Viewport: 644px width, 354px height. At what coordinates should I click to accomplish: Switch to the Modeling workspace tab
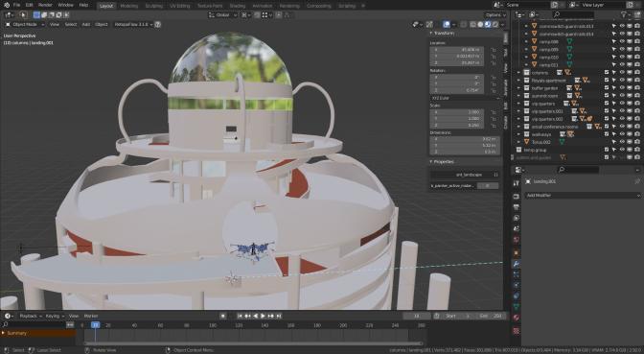pyautogui.click(x=129, y=6)
